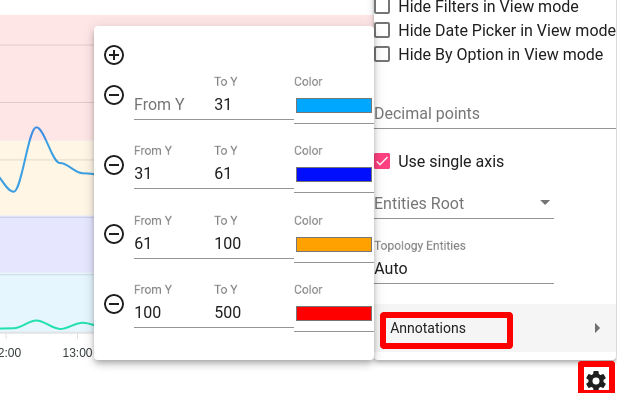Toggle Hide Date Picker in View mode
The width and height of the screenshot is (617, 393).
tap(382, 30)
